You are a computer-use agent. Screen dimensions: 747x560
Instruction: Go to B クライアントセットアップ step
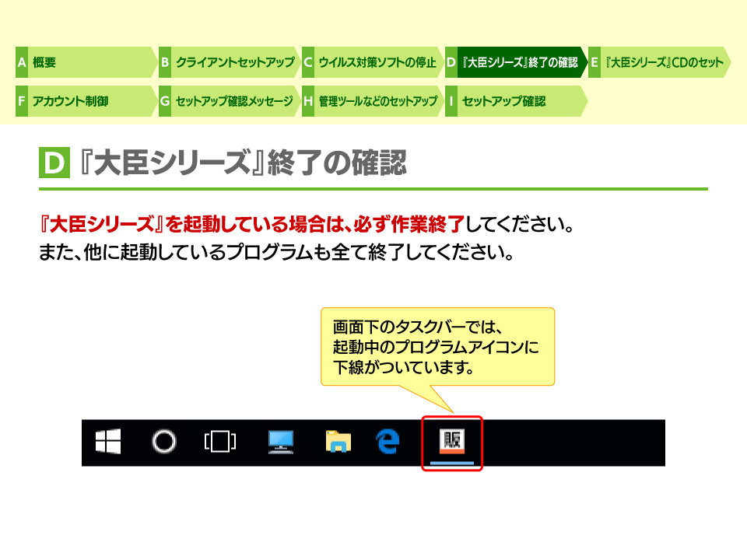point(230,62)
